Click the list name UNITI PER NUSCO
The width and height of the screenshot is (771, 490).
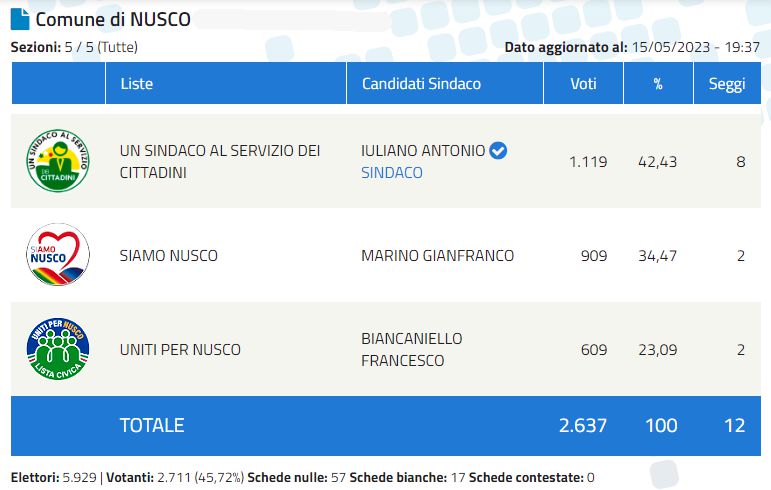coord(180,349)
